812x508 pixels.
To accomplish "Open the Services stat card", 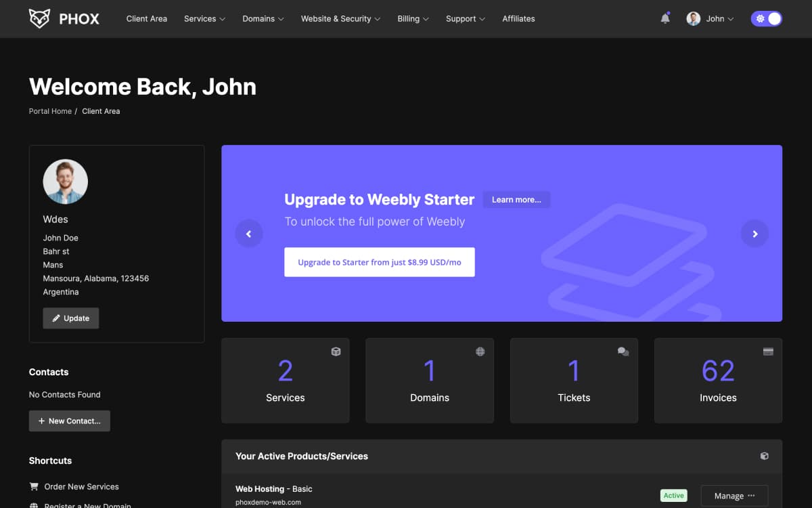I will (286, 381).
